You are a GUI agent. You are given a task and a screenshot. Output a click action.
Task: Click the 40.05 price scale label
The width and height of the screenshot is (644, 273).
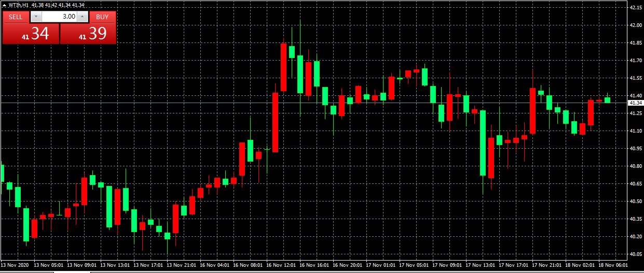636,254
